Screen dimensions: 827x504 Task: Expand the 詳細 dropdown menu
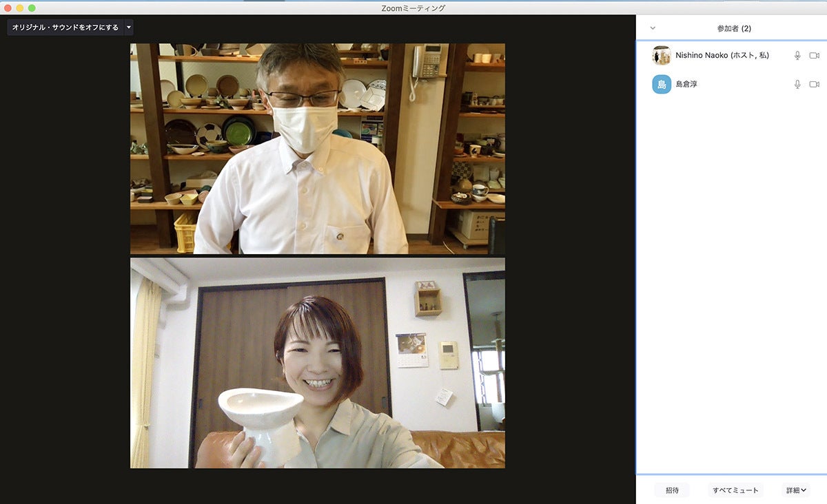pyautogui.click(x=796, y=490)
